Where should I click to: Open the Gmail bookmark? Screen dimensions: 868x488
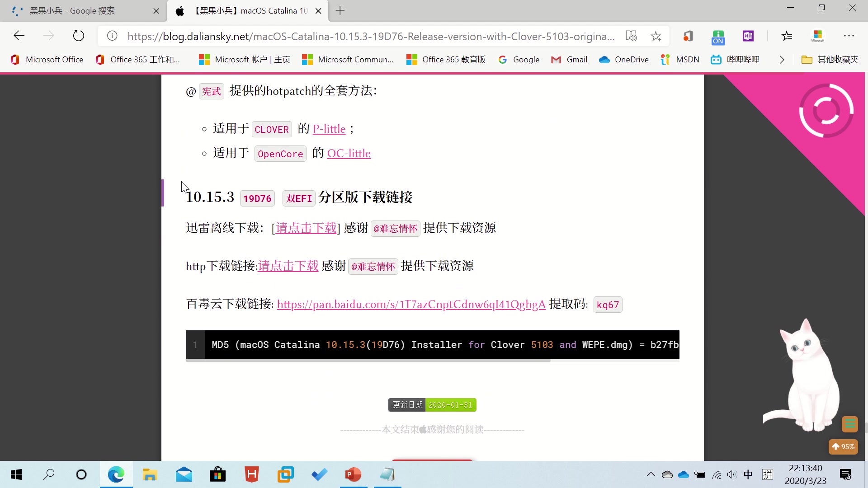pos(569,60)
